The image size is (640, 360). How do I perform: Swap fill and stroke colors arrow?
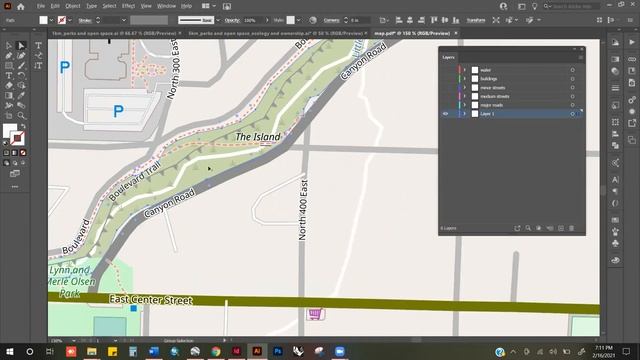pos(23,126)
